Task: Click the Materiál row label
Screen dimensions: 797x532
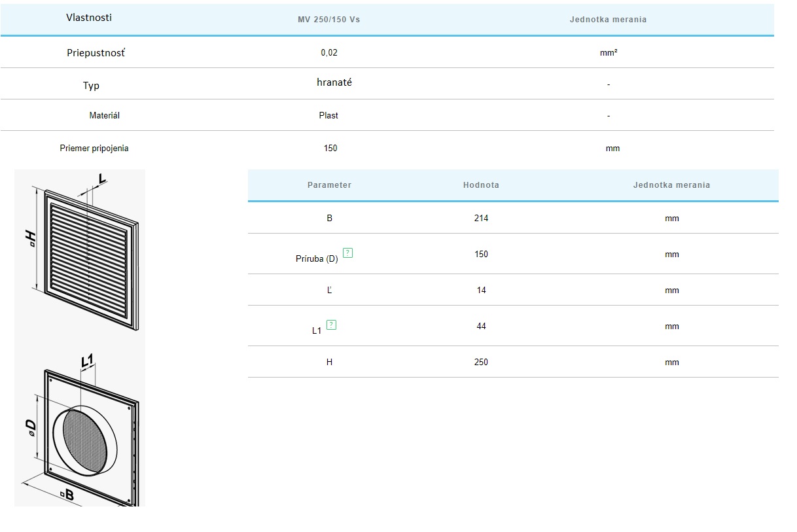Action: pyautogui.click(x=104, y=115)
